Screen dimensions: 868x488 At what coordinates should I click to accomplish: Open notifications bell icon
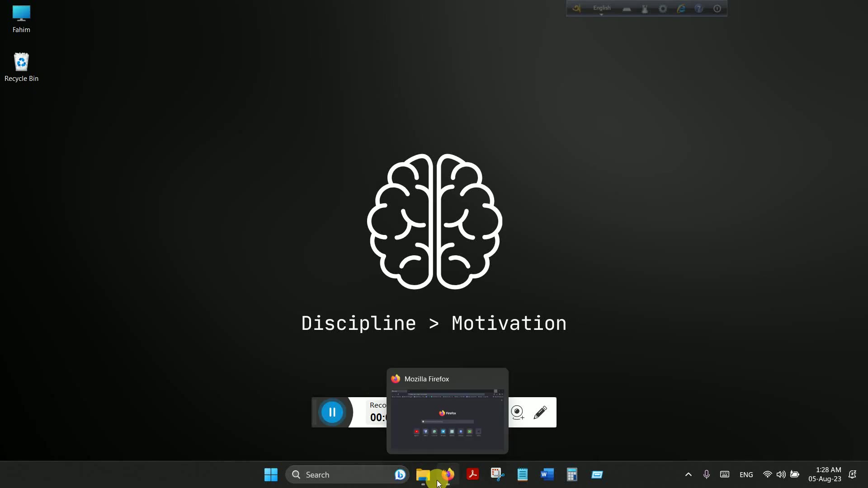853,474
